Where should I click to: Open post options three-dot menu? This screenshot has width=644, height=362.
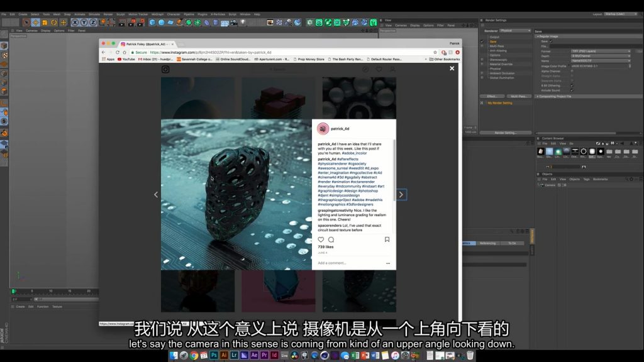coord(388,263)
